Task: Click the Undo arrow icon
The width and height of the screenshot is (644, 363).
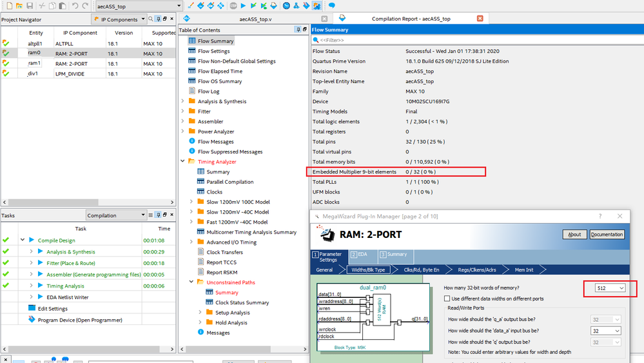Action: point(75,6)
